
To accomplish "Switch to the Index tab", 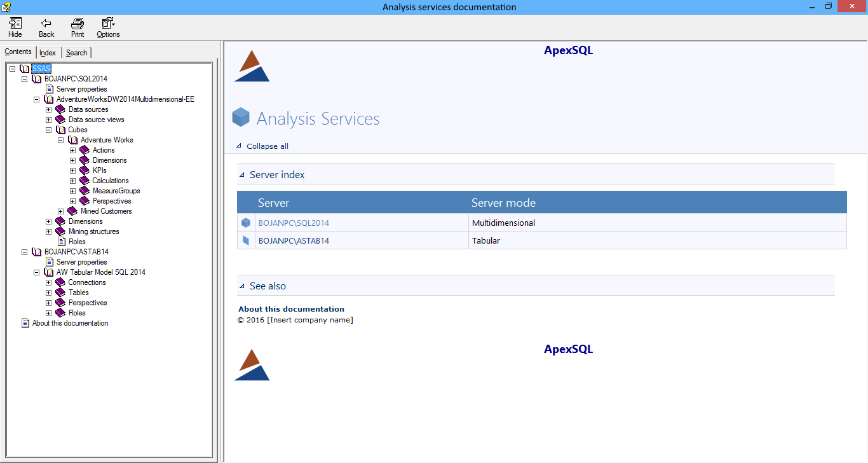I will (48, 53).
